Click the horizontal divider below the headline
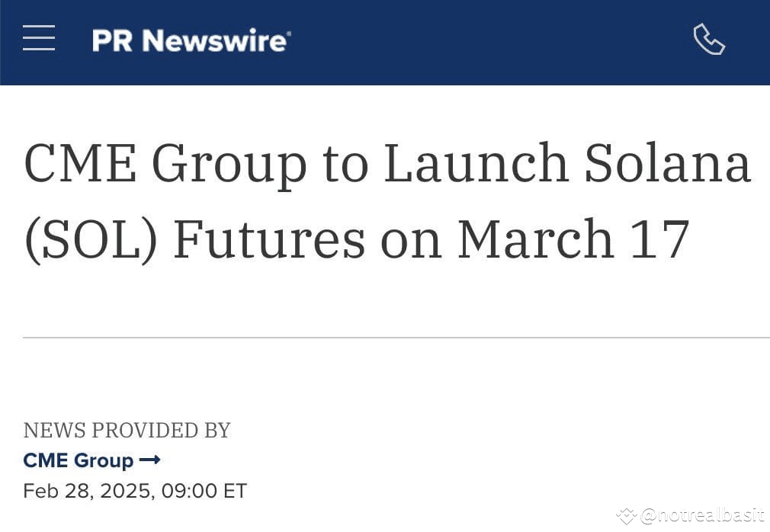Viewport: 770px width, 532px height. pyautogui.click(x=396, y=338)
